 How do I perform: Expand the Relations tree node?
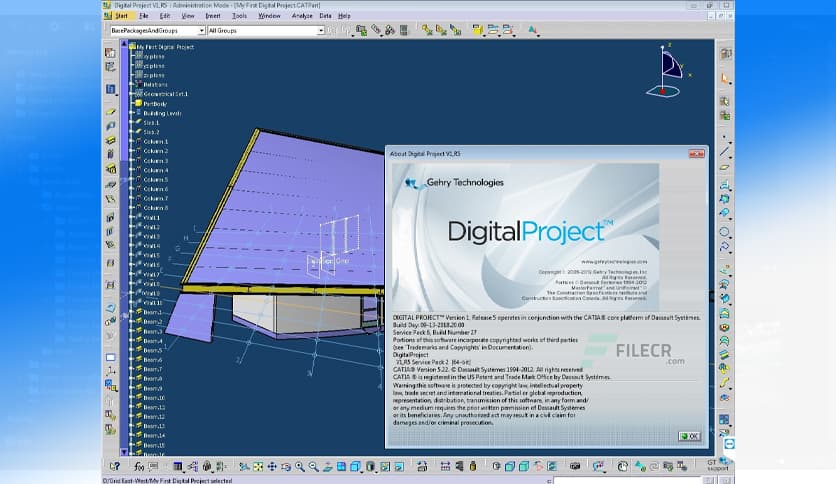coord(132,84)
